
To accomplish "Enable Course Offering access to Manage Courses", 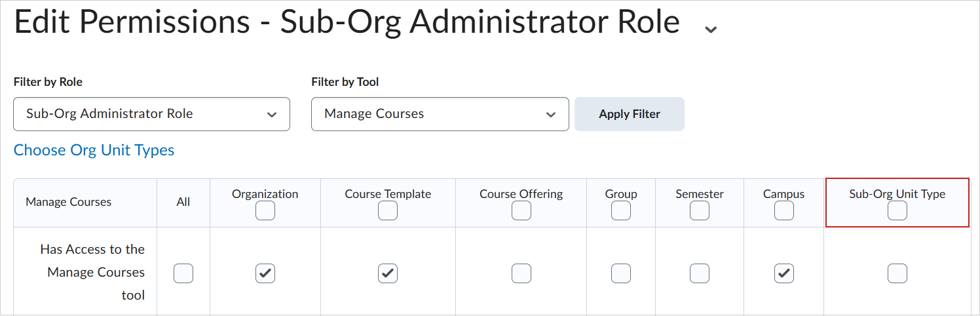I will click(x=521, y=273).
